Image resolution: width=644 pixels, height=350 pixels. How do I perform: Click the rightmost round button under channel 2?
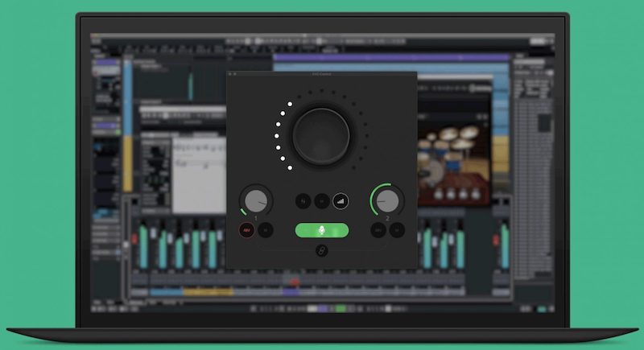[x=395, y=230]
